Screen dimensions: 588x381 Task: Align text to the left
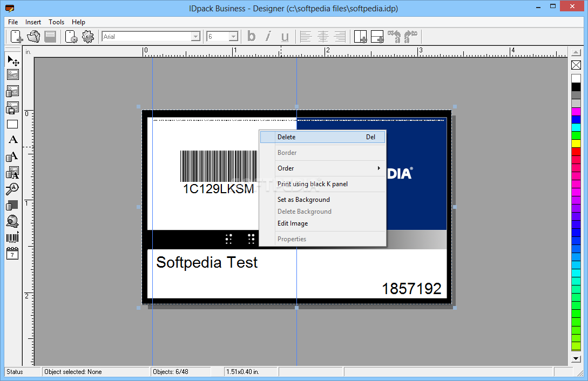pyautogui.click(x=306, y=36)
